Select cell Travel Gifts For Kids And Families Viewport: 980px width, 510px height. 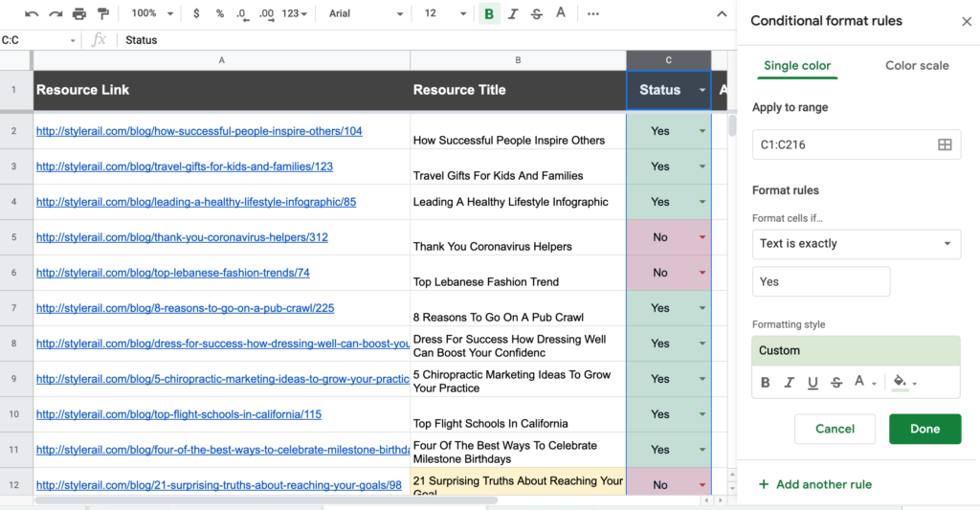[x=518, y=166]
